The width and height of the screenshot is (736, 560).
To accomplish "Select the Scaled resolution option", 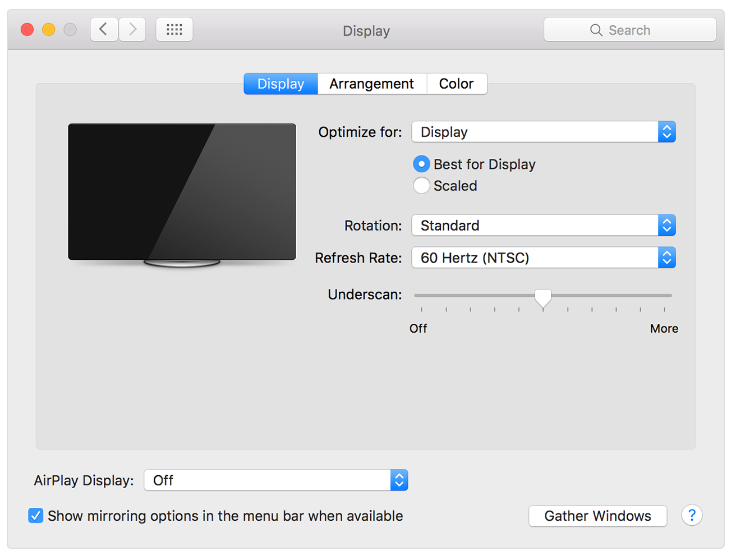I will (421, 186).
